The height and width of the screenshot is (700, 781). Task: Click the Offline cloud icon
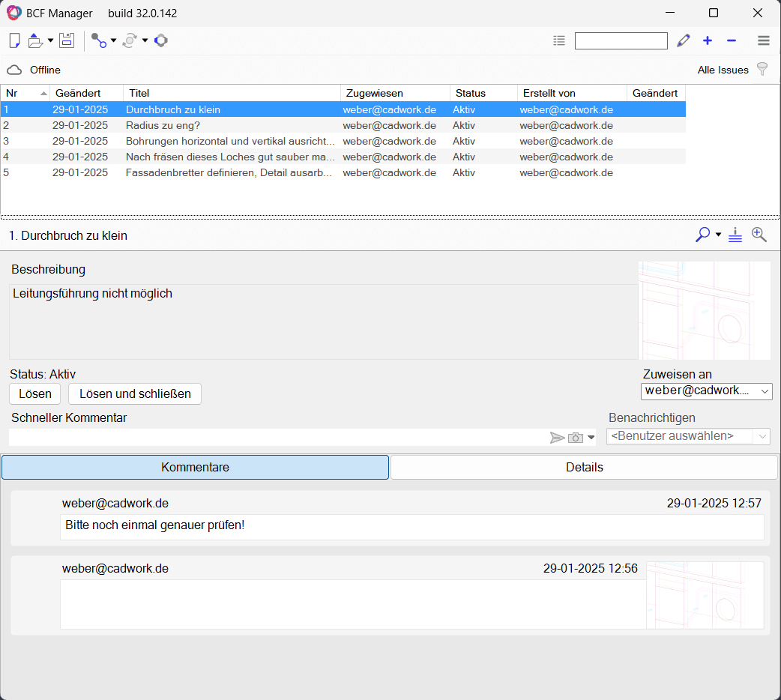(14, 70)
